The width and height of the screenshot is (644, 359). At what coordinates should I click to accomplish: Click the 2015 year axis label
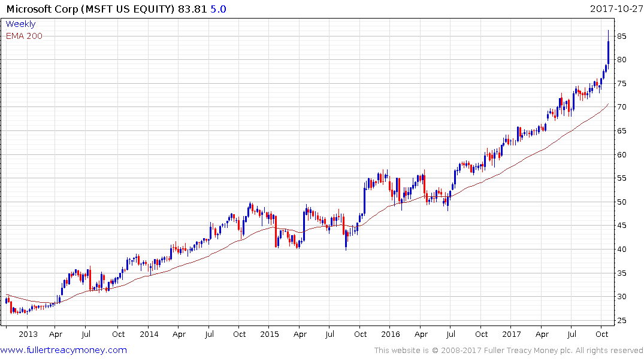[270, 334]
